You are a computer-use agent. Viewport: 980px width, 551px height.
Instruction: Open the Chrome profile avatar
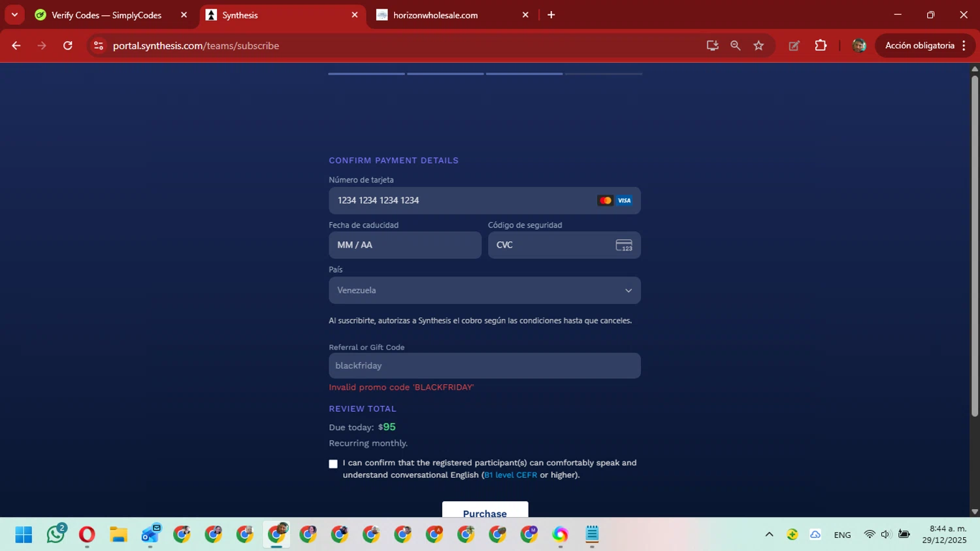click(x=859, y=46)
